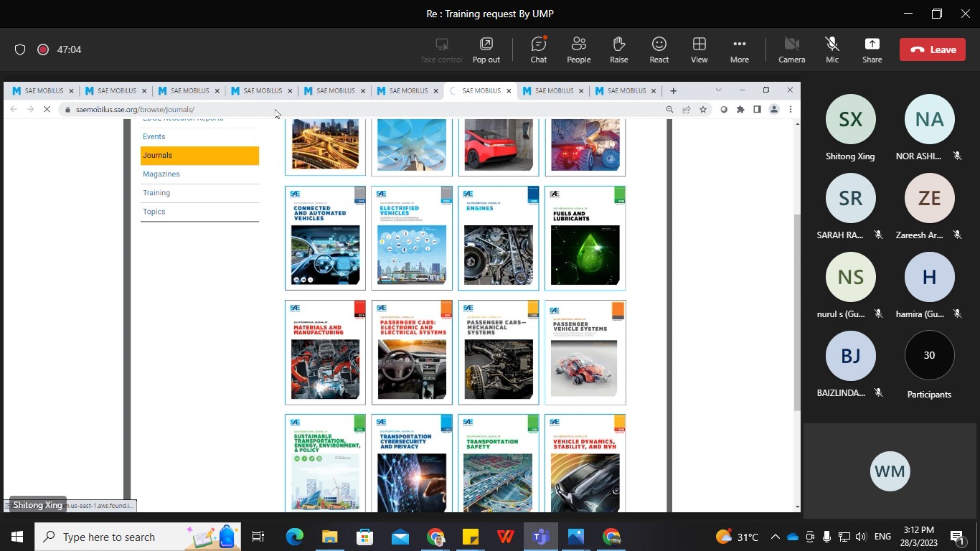Open the notifications center
This screenshot has width=980, height=551.
click(x=957, y=537)
